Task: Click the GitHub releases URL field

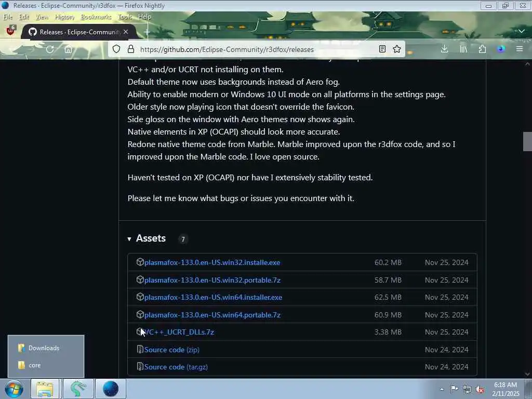Action: click(x=257, y=49)
